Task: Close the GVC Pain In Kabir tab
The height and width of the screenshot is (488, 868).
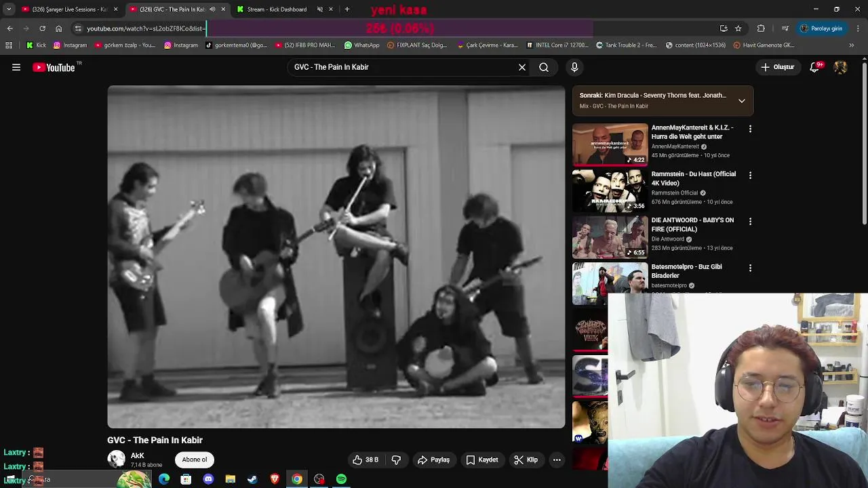Action: pyautogui.click(x=223, y=9)
